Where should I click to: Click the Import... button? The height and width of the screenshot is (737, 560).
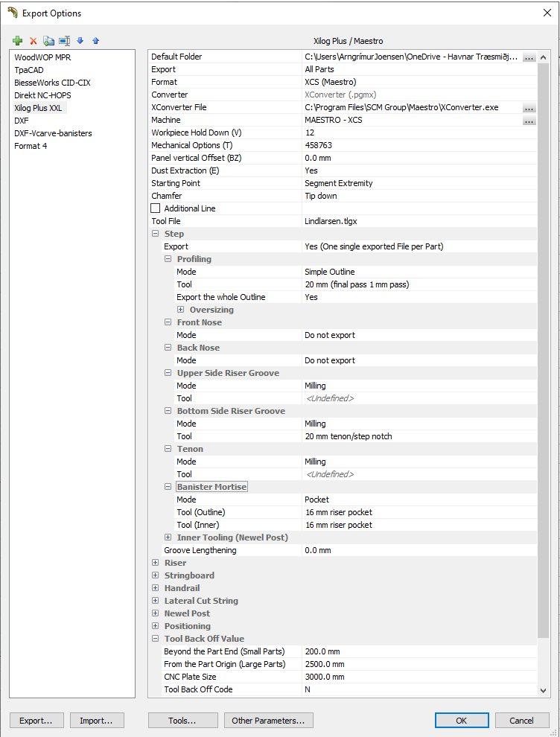pos(96,721)
